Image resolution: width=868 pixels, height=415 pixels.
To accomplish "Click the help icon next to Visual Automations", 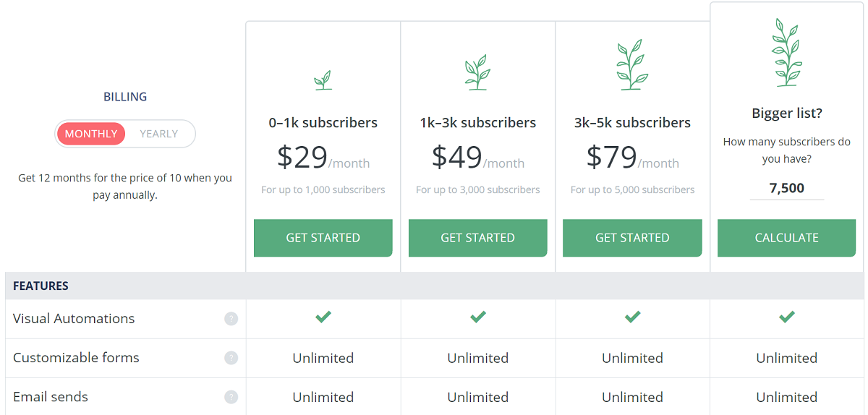I will [x=231, y=319].
